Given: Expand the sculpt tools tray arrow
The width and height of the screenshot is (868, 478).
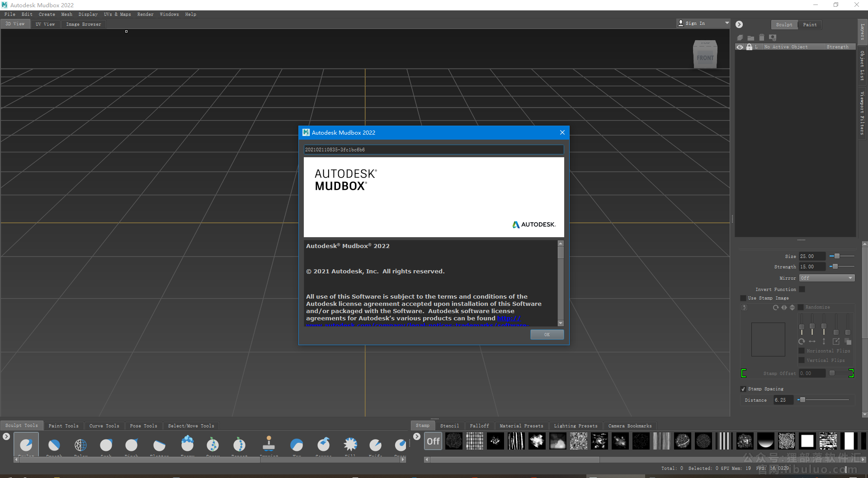Looking at the screenshot, I should 6,436.
